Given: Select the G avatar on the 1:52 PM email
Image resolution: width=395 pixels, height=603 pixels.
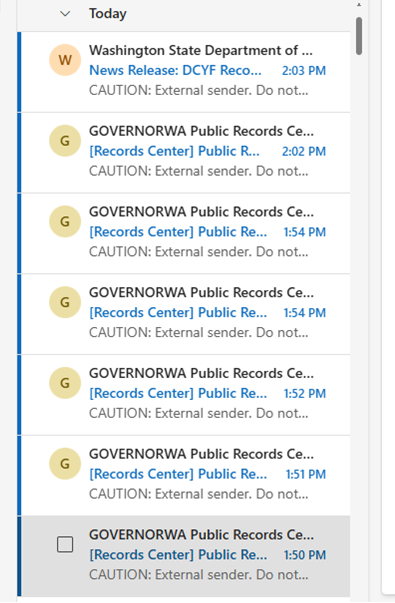Looking at the screenshot, I should click(65, 383).
